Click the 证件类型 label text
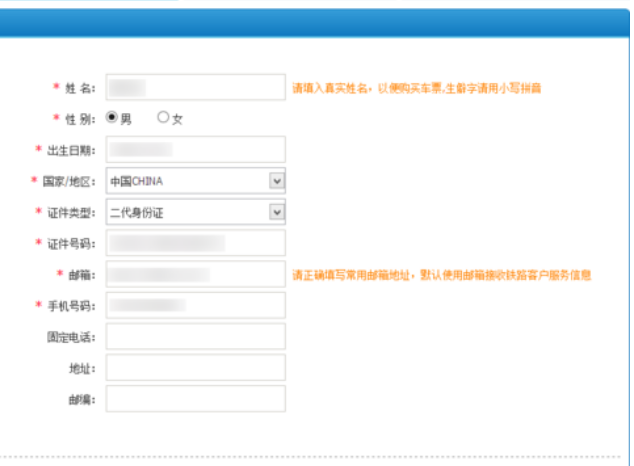This screenshot has height=466, width=634. 69,212
